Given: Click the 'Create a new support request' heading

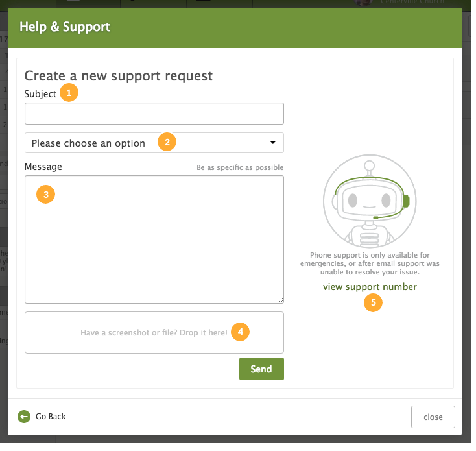Looking at the screenshot, I should 119,76.
